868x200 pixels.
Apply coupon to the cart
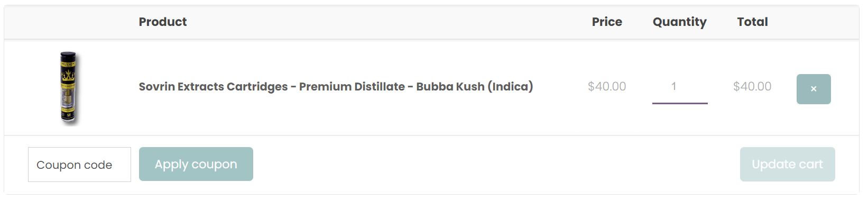tap(196, 164)
